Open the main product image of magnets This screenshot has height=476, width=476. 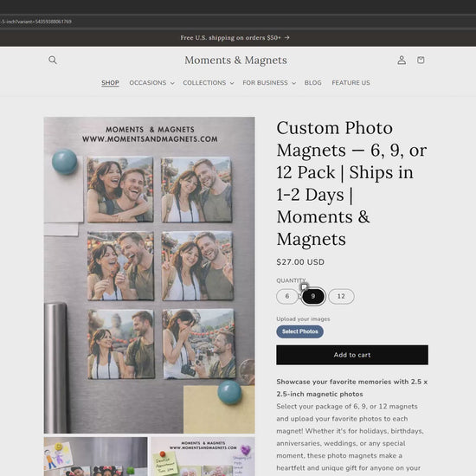(150, 275)
